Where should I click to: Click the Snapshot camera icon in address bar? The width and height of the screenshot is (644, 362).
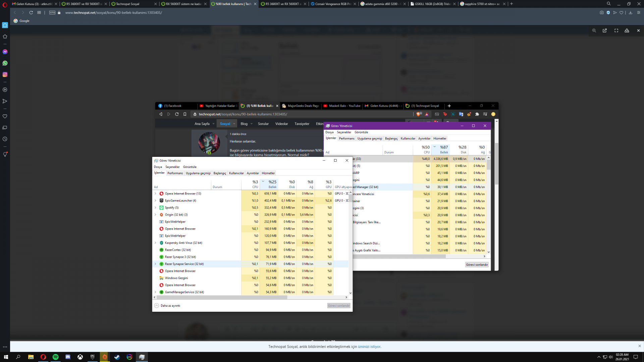tap(602, 13)
